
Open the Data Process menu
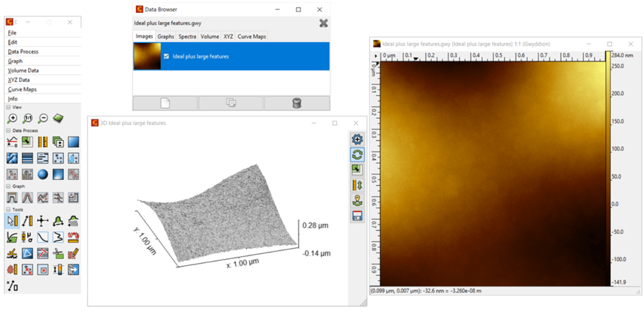tap(43, 51)
